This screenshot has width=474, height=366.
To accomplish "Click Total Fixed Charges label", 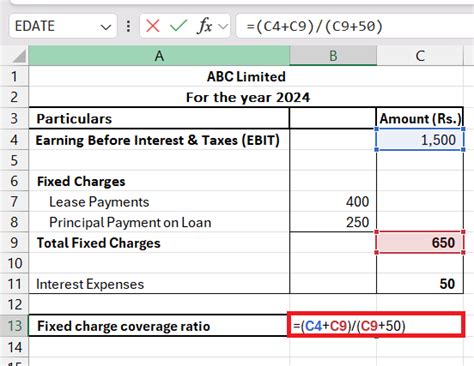I will 99,243.
